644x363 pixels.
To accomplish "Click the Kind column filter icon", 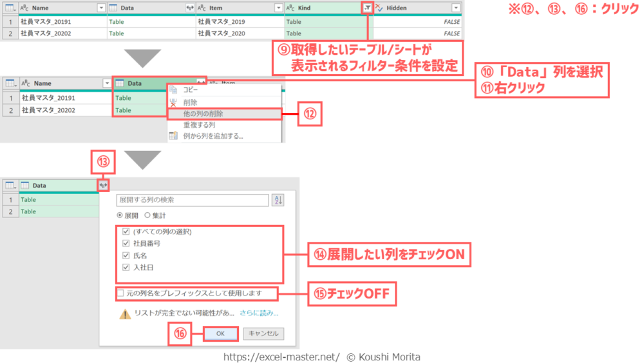I will tap(366, 8).
